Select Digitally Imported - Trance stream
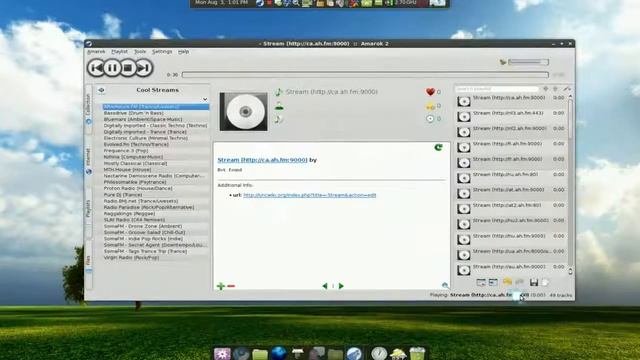 click(145, 132)
